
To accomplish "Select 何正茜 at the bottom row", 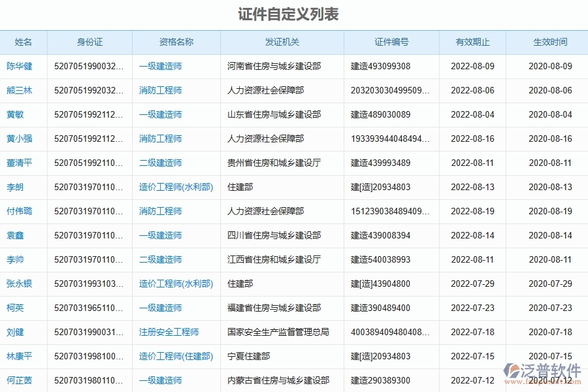I will point(21,380).
